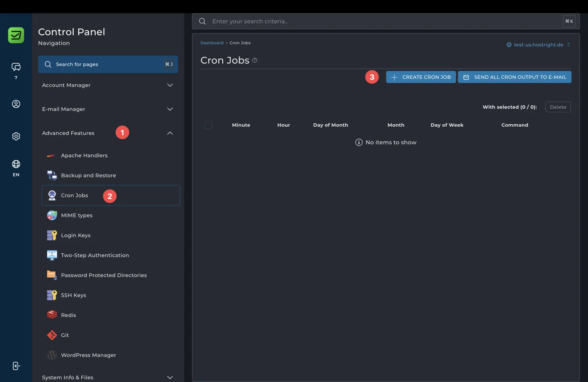Image resolution: width=588 pixels, height=382 pixels.
Task: Click Send All Cron Output to E-mail
Action: 514,77
